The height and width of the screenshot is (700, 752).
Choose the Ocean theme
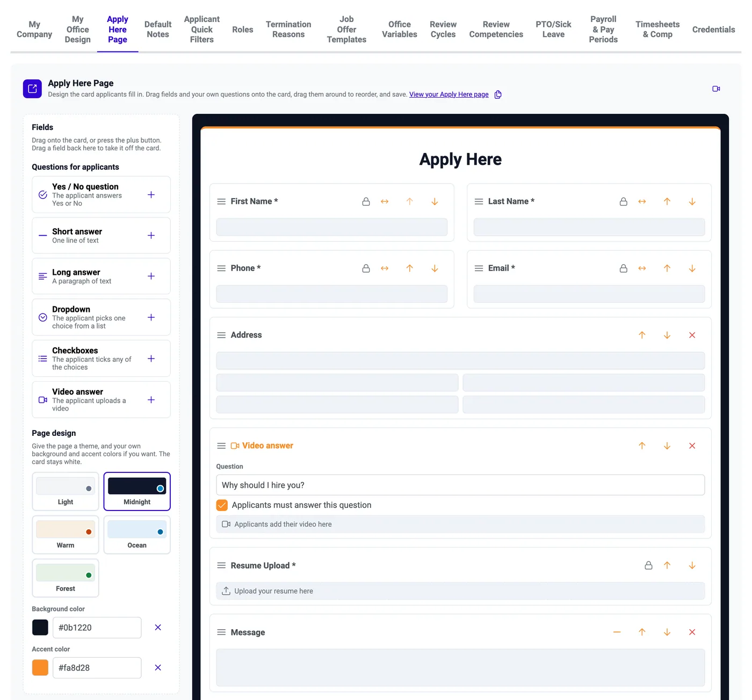tap(137, 535)
